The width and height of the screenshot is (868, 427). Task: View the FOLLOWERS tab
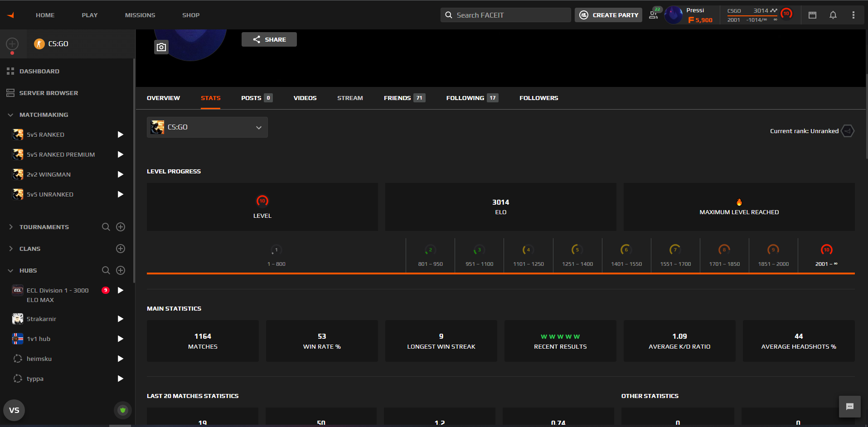[539, 98]
